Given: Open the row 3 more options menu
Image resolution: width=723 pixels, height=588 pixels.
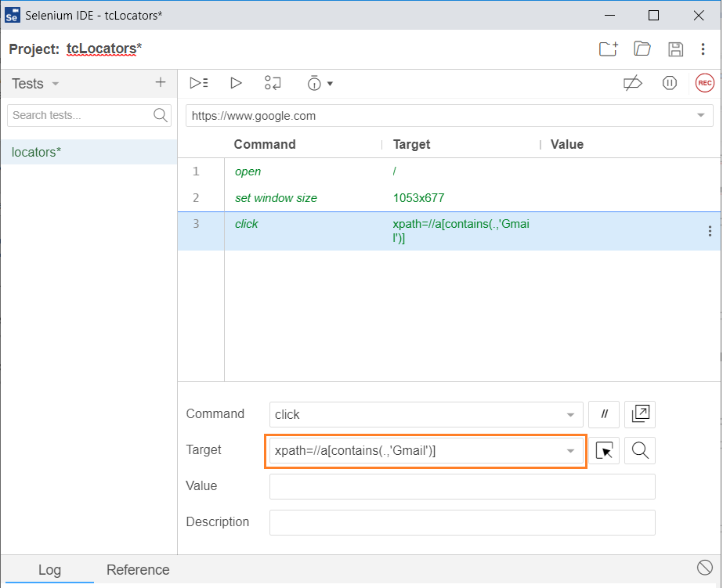Looking at the screenshot, I should click(x=709, y=231).
